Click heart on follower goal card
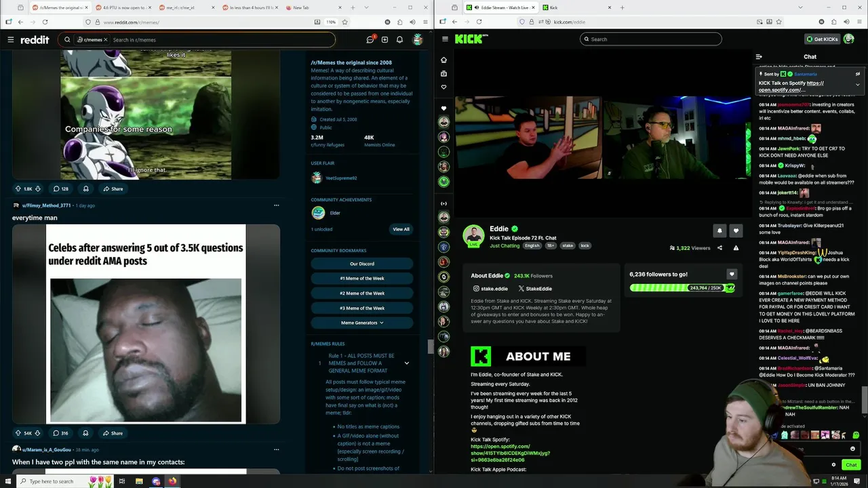Screen dimensions: 868x488 [x=731, y=274]
